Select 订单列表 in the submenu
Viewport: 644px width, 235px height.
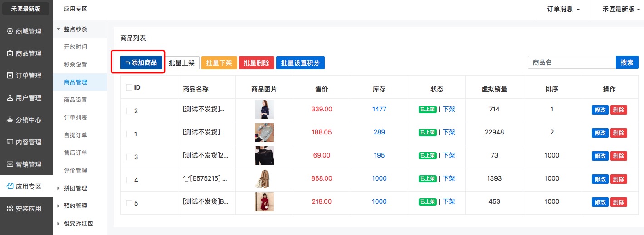point(75,117)
